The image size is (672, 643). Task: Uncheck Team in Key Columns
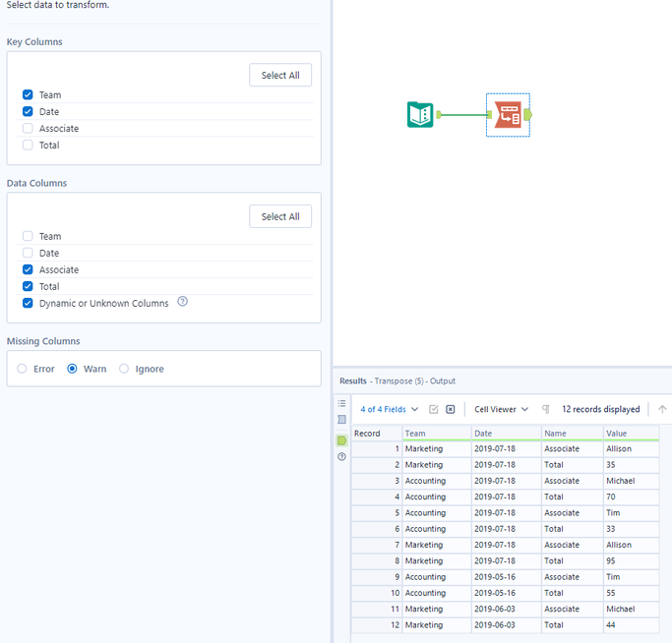pos(28,94)
